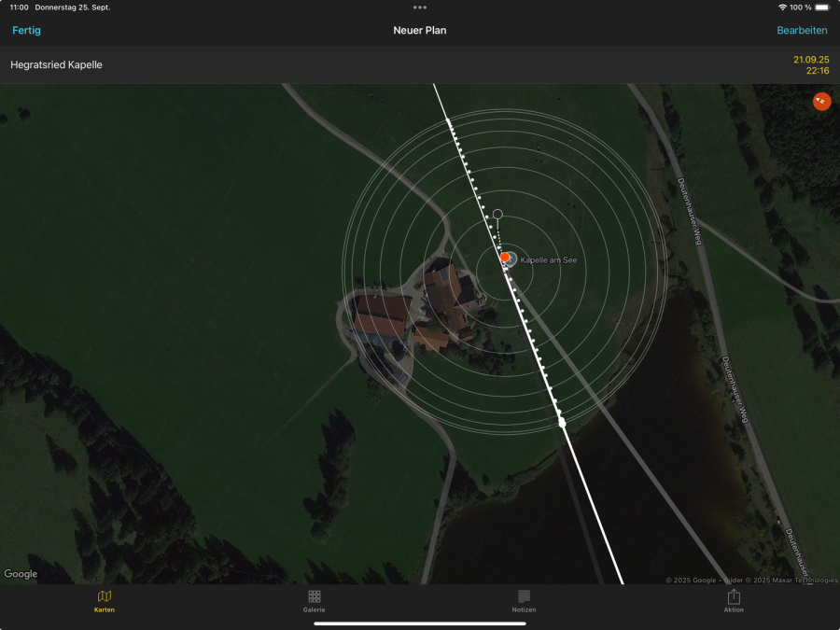Open the Notizen tab
This screenshot has width=840, height=630.
pyautogui.click(x=524, y=600)
